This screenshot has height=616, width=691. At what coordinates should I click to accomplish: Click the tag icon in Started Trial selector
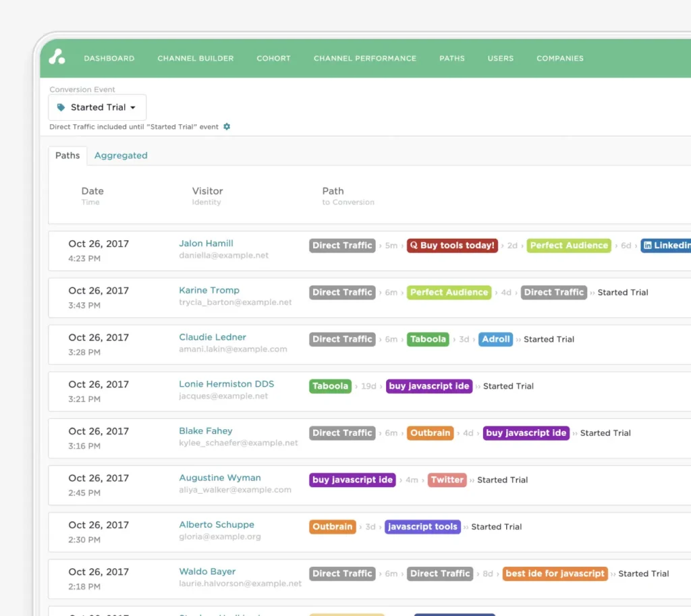[61, 107]
